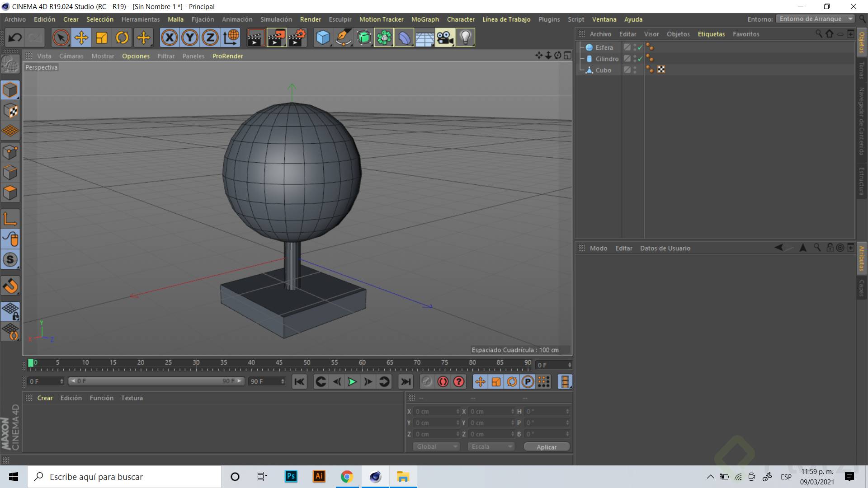
Task: Add a Floor environment object
Action: pyautogui.click(x=425, y=38)
